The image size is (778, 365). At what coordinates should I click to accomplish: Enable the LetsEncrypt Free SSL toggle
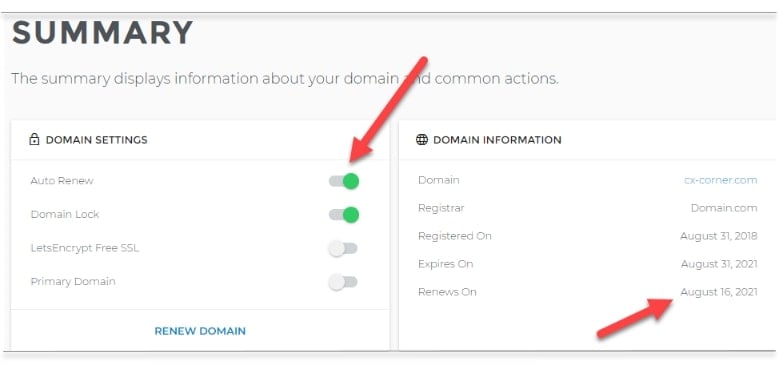pos(343,248)
